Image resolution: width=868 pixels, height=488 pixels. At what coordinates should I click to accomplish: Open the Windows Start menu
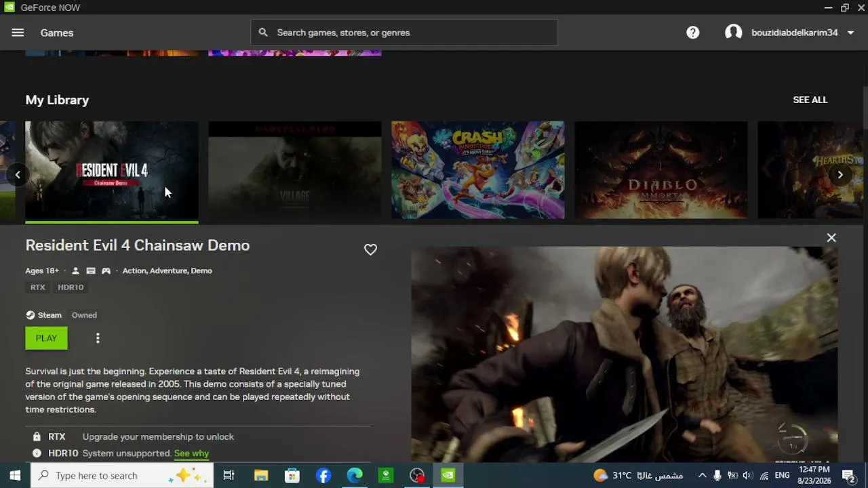(x=15, y=475)
